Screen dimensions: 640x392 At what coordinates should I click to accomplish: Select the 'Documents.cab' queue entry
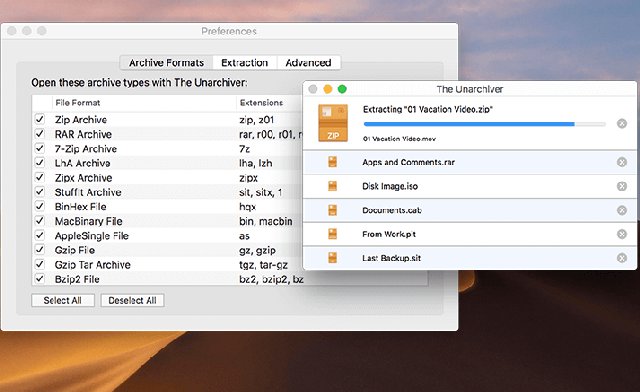click(x=470, y=210)
